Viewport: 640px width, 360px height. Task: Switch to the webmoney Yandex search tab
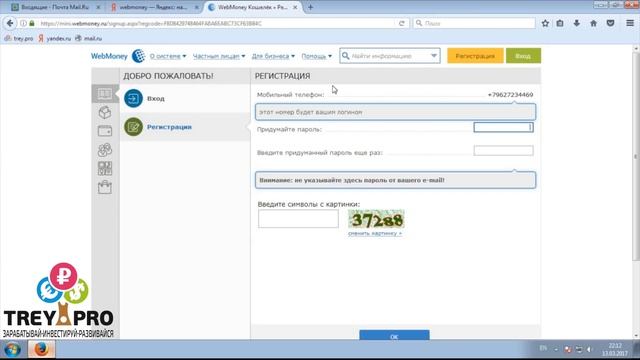153,7
